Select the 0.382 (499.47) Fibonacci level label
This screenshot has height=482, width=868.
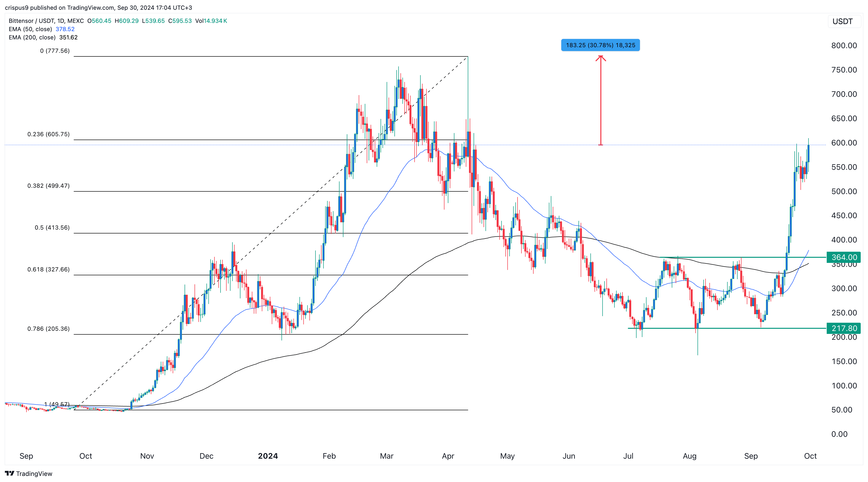[x=49, y=186]
